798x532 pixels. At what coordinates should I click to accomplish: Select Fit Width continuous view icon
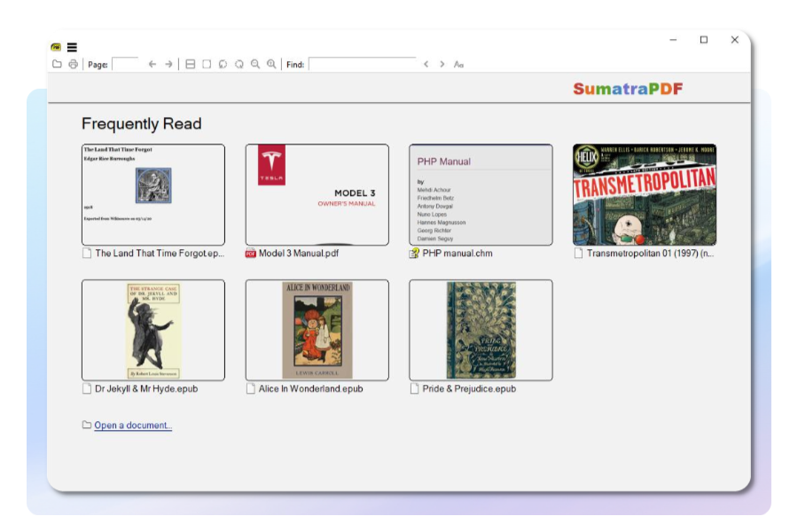[191, 64]
